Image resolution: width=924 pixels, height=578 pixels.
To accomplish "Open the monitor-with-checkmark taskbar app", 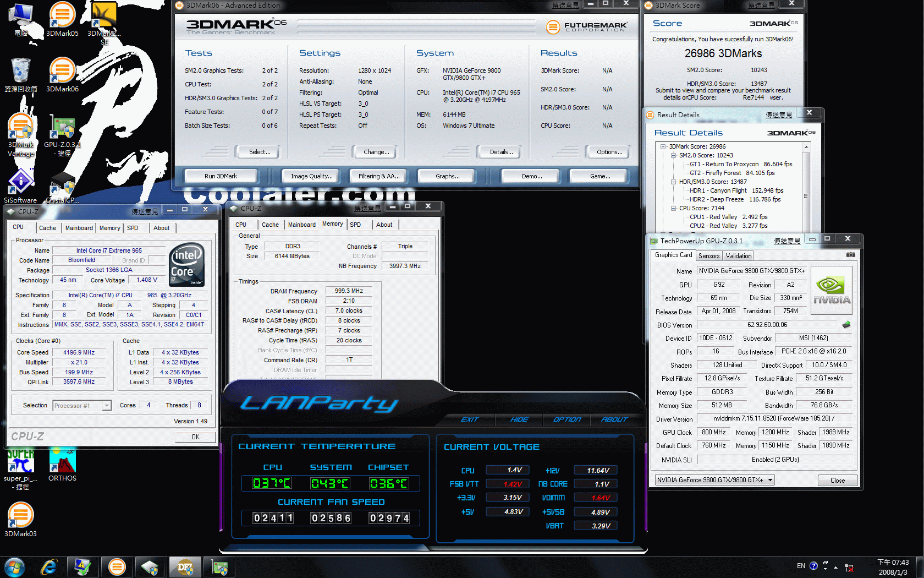I will point(82,567).
